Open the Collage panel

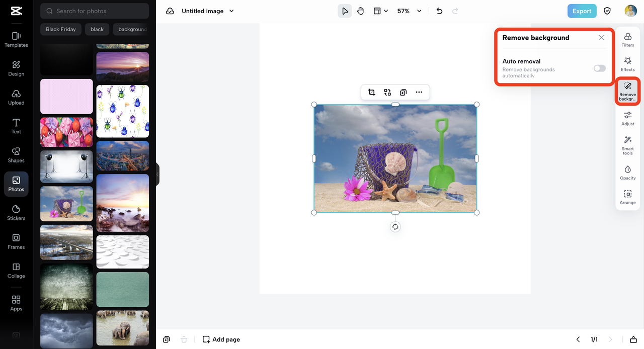[x=16, y=270]
